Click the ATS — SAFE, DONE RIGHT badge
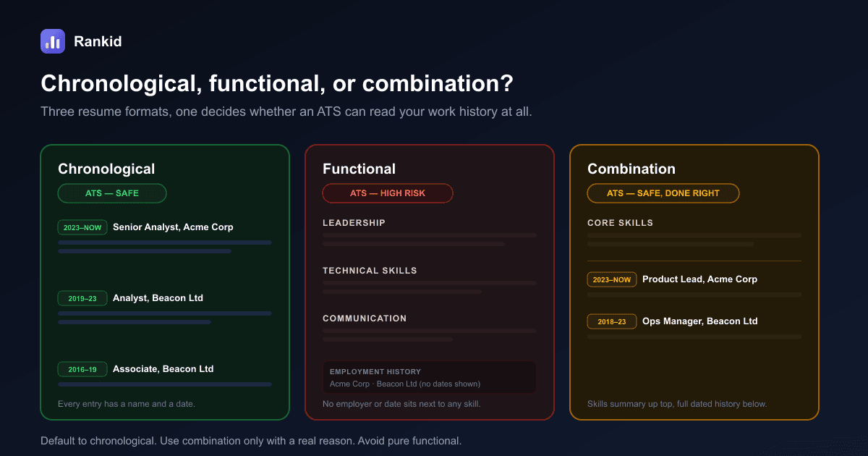Viewport: 868px width, 456px height. click(663, 193)
